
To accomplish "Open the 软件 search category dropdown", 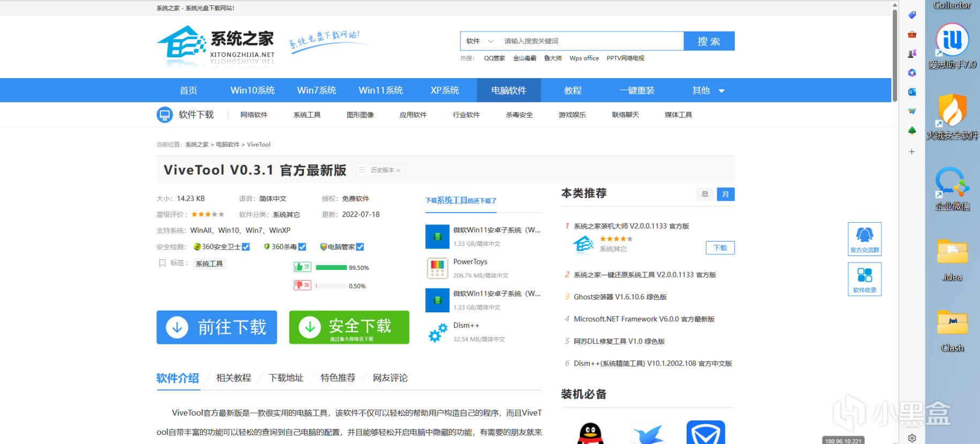I will [x=480, y=41].
